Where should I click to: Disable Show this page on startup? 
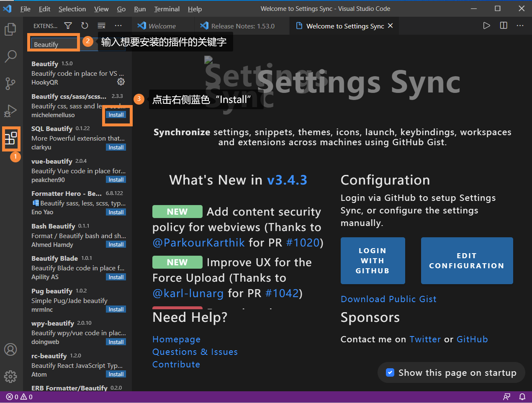[390, 372]
